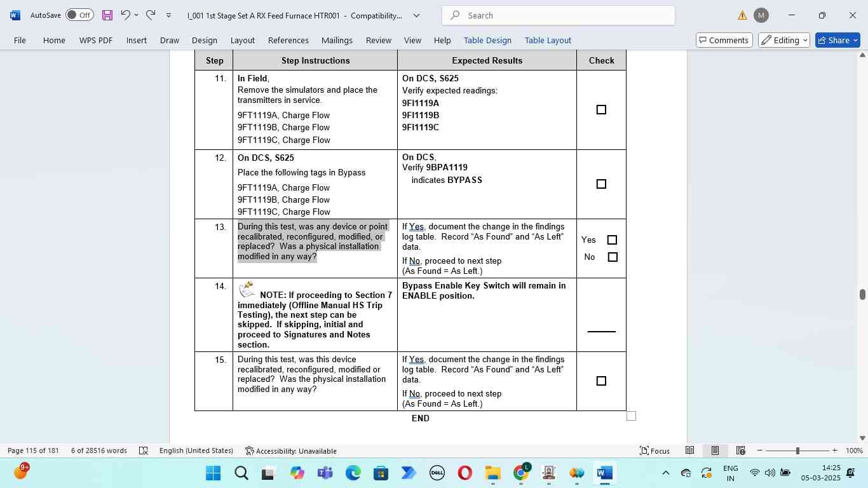Check the No box in step 13
This screenshot has height=488, width=868.
click(x=613, y=257)
